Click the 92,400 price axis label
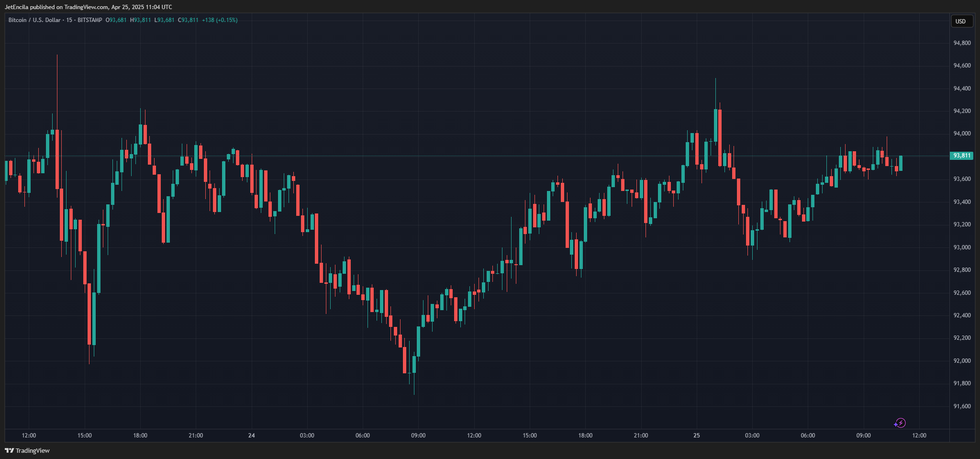Screen dimensions: 980x459 pyautogui.click(x=962, y=315)
